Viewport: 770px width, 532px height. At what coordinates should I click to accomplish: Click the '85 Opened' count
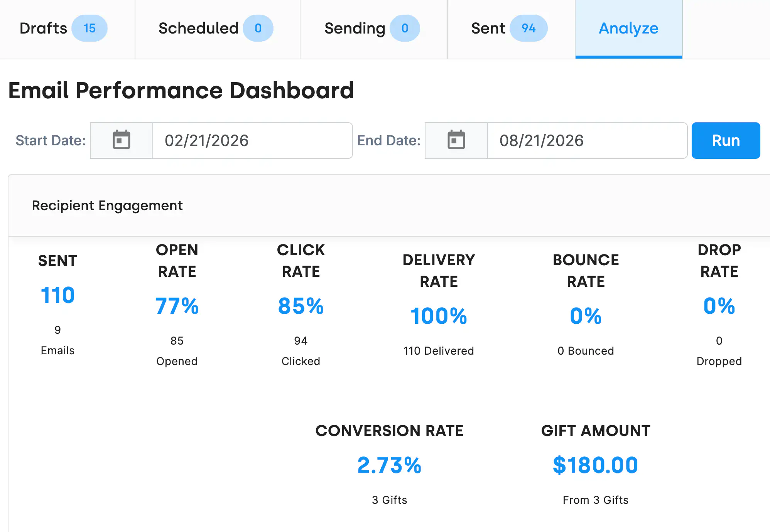tap(177, 351)
